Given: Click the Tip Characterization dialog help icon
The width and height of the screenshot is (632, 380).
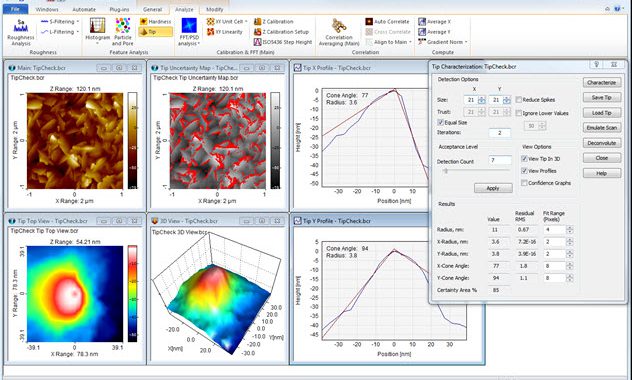Looking at the screenshot, I should [597, 64].
